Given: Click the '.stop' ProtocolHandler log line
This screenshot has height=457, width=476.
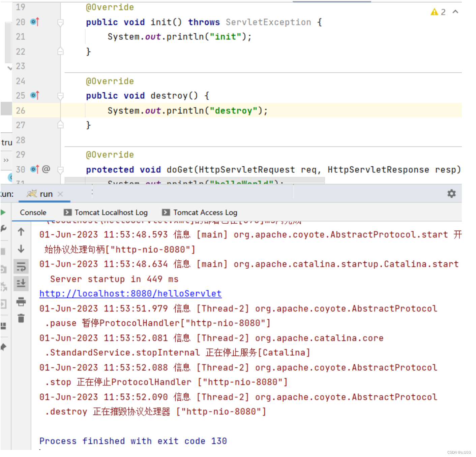Looking at the screenshot, I should (166, 382).
